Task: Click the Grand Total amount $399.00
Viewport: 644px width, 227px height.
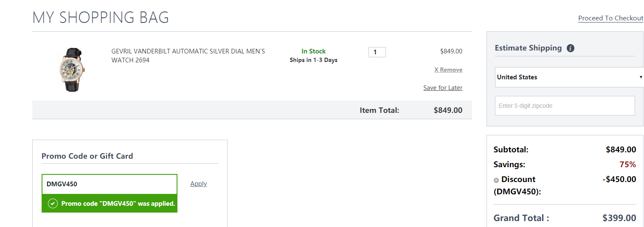Action: click(619, 218)
